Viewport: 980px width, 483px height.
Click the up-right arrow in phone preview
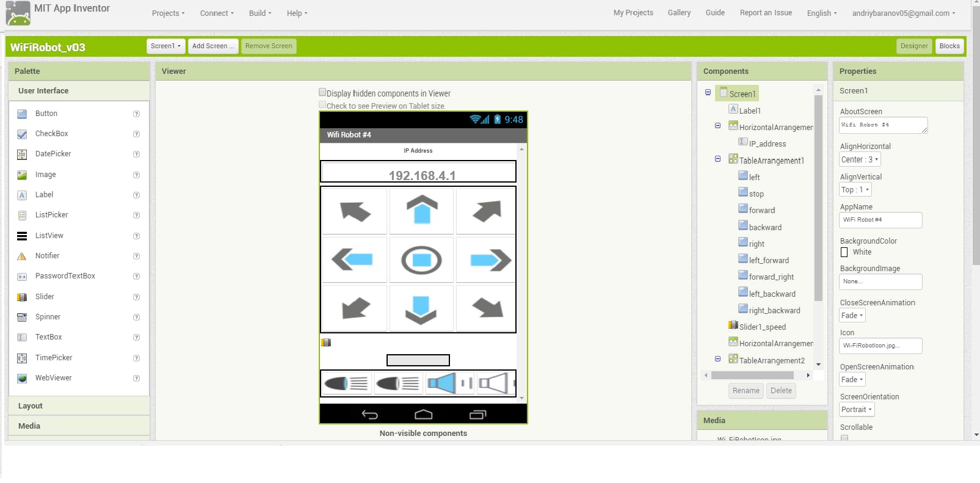pyautogui.click(x=486, y=211)
